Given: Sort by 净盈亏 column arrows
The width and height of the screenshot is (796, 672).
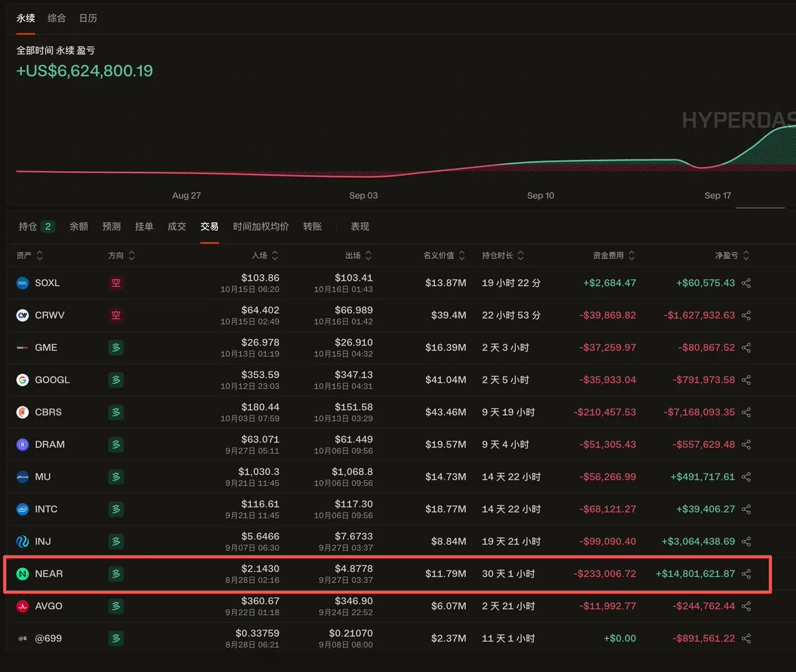Looking at the screenshot, I should pos(746,255).
